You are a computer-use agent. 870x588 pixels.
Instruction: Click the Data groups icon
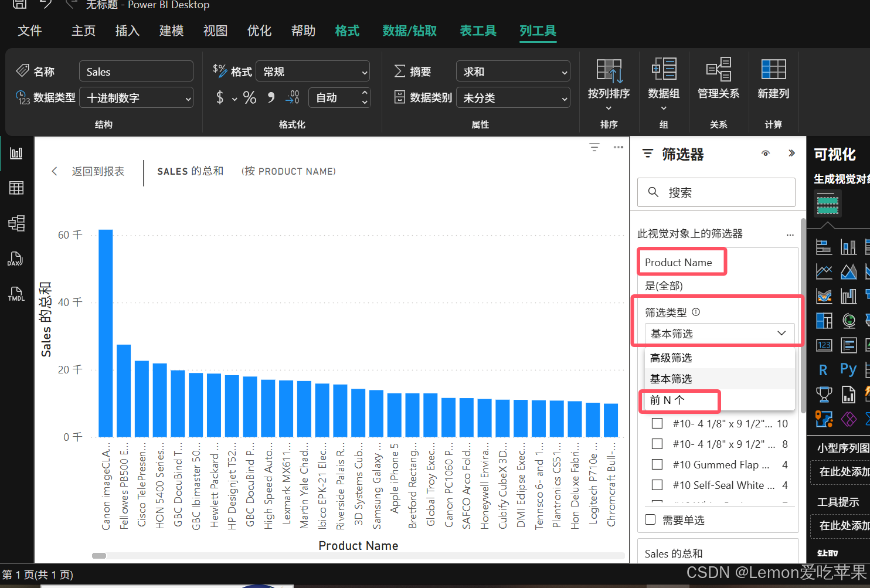click(x=664, y=69)
